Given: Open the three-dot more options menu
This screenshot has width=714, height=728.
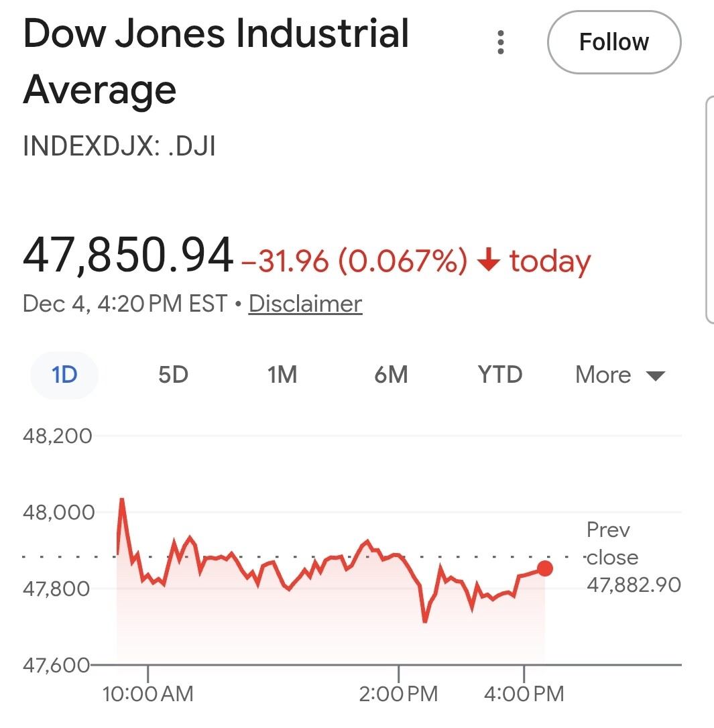Looking at the screenshot, I should tap(500, 42).
